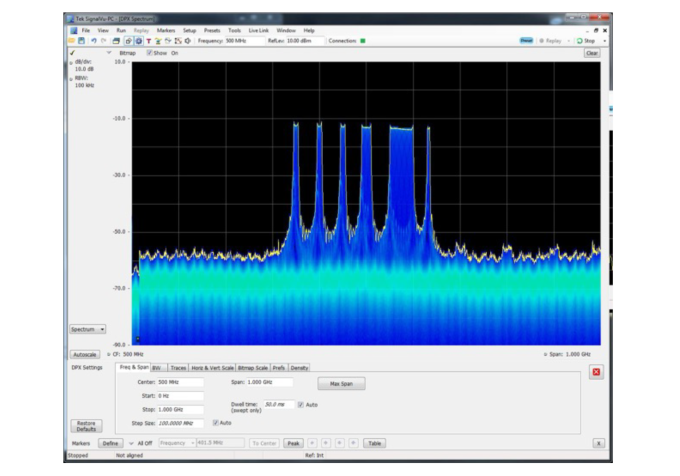
Task: Open the Spectrum dropdown at lower left
Action: (x=87, y=328)
